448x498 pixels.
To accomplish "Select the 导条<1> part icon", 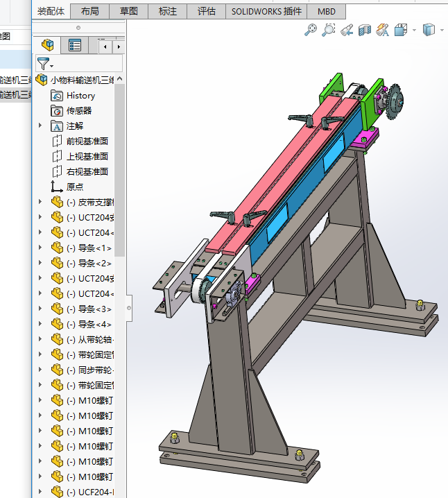I will tap(57, 248).
